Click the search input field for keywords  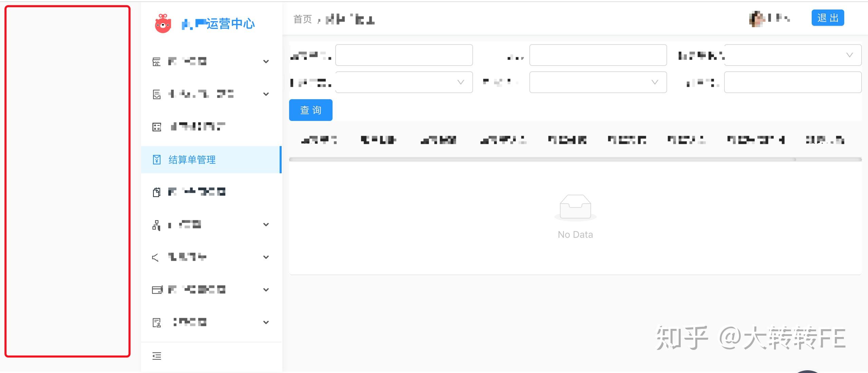tap(403, 55)
